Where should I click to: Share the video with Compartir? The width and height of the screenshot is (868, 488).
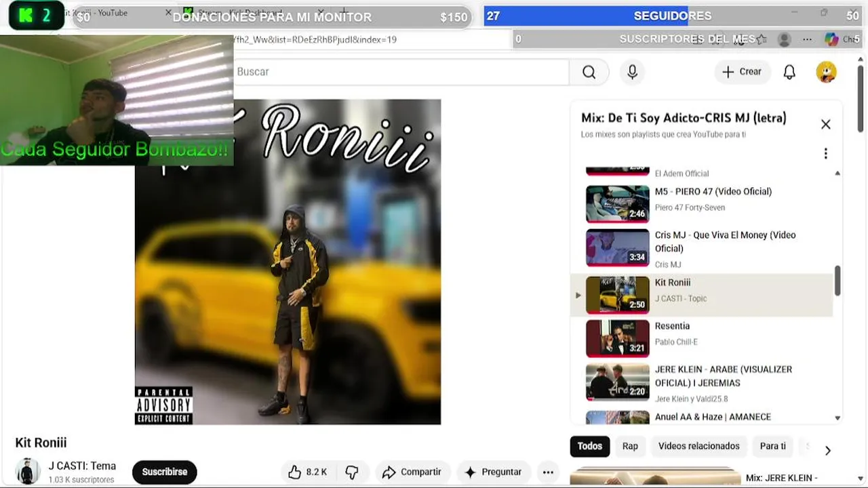coord(412,472)
